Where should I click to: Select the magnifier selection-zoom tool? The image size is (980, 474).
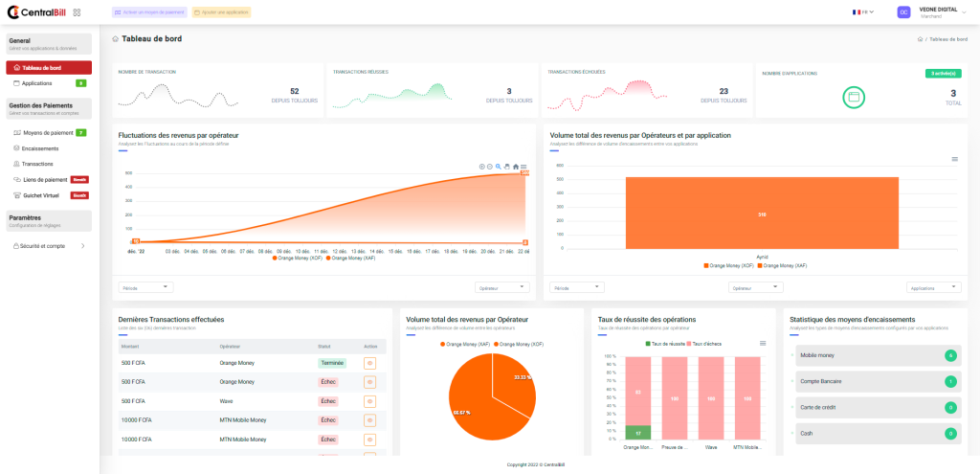click(x=498, y=167)
